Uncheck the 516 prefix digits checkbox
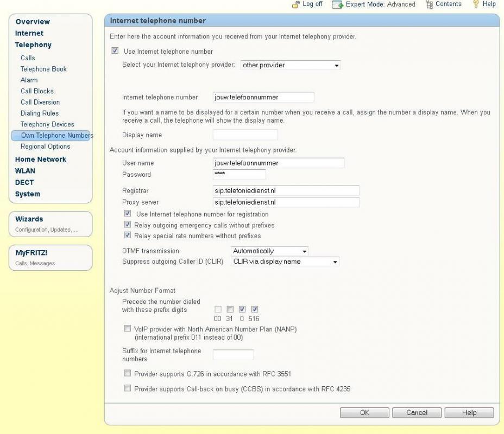 (x=255, y=309)
